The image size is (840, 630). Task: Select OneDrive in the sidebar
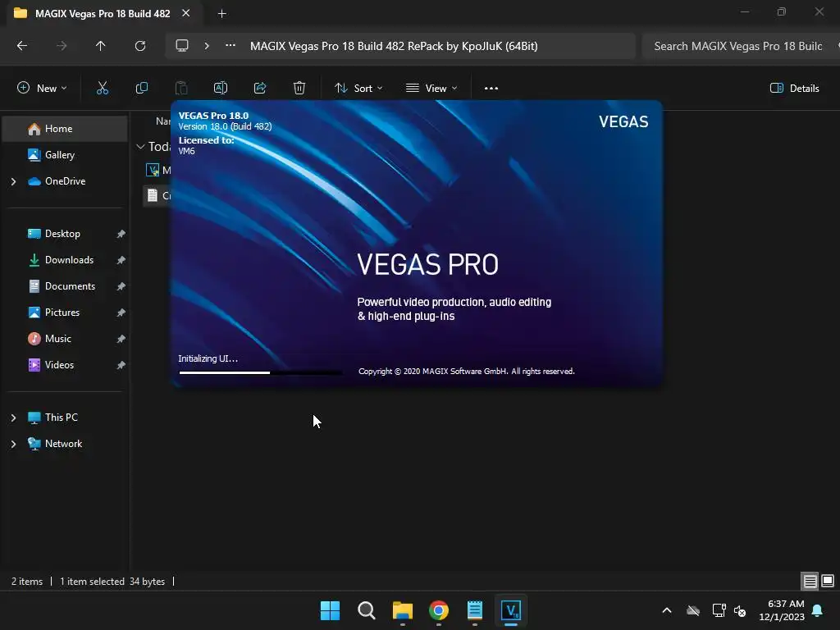click(x=65, y=181)
